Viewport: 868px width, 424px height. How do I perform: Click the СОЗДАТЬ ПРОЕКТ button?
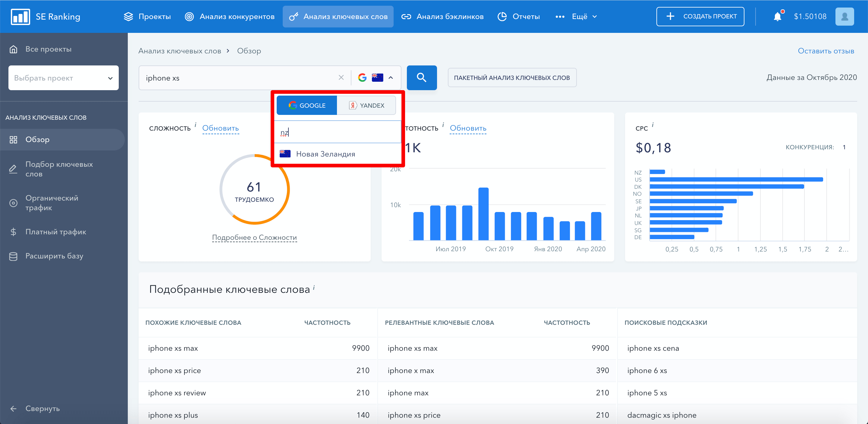tap(700, 17)
